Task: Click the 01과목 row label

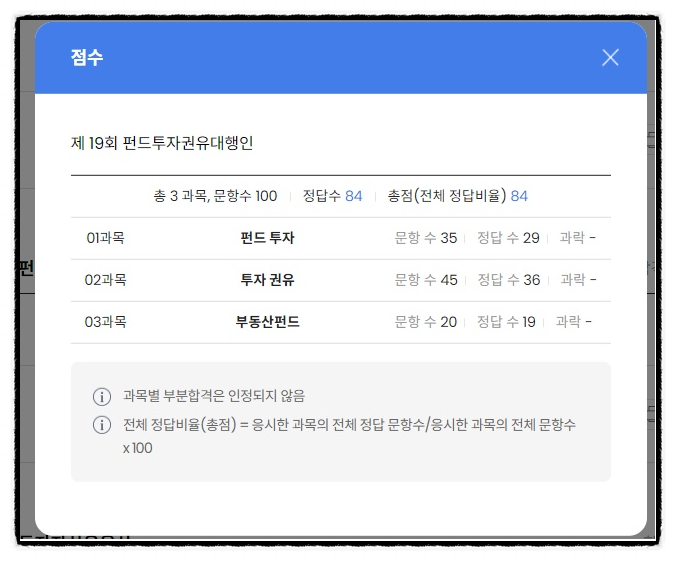Action: (x=105, y=238)
